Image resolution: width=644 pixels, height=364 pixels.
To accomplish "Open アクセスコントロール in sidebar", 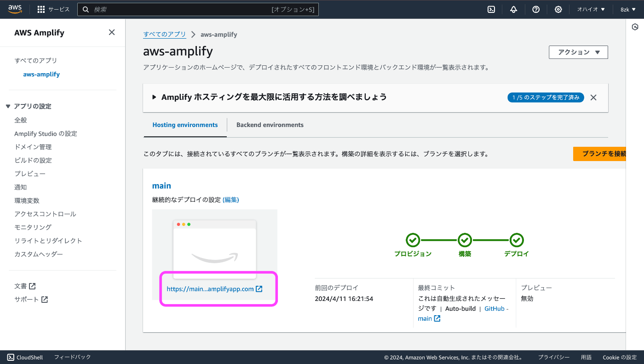I will [45, 214].
